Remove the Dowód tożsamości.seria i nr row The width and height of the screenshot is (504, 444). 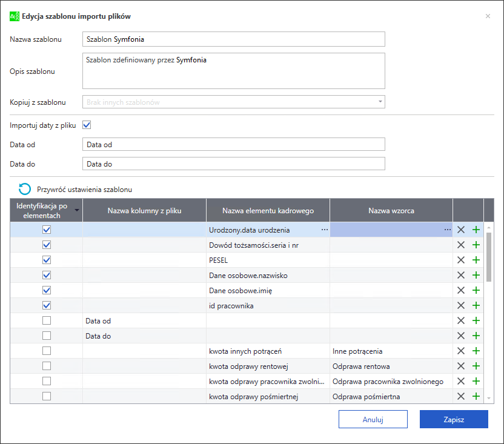point(461,245)
